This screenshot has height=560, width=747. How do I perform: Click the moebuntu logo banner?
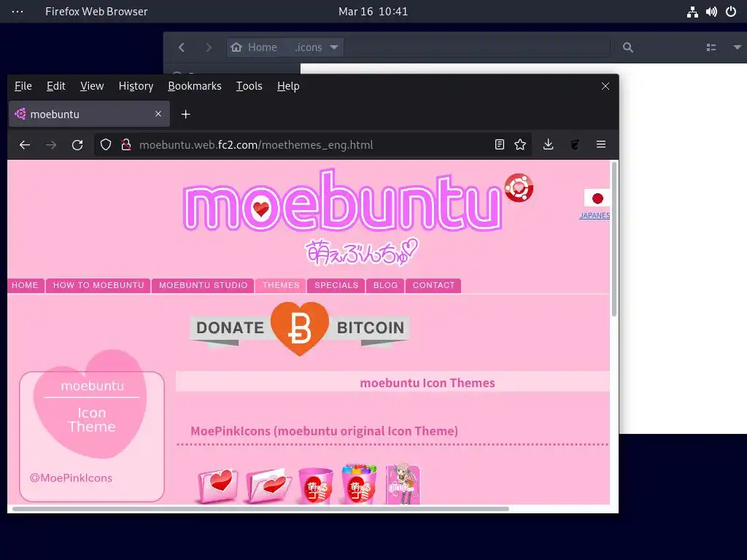click(343, 201)
